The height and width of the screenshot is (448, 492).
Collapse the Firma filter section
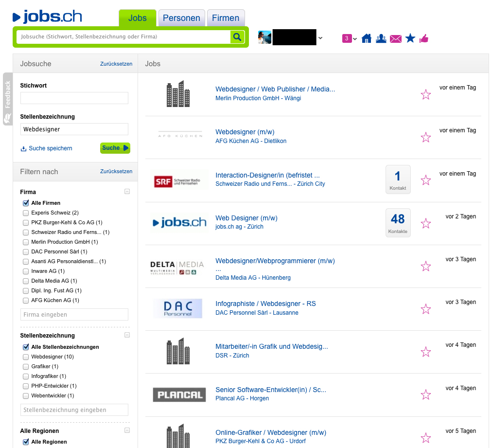tap(127, 192)
